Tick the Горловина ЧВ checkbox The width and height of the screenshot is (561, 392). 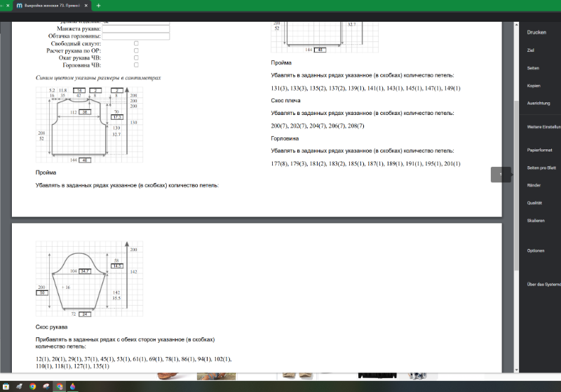tap(136, 65)
